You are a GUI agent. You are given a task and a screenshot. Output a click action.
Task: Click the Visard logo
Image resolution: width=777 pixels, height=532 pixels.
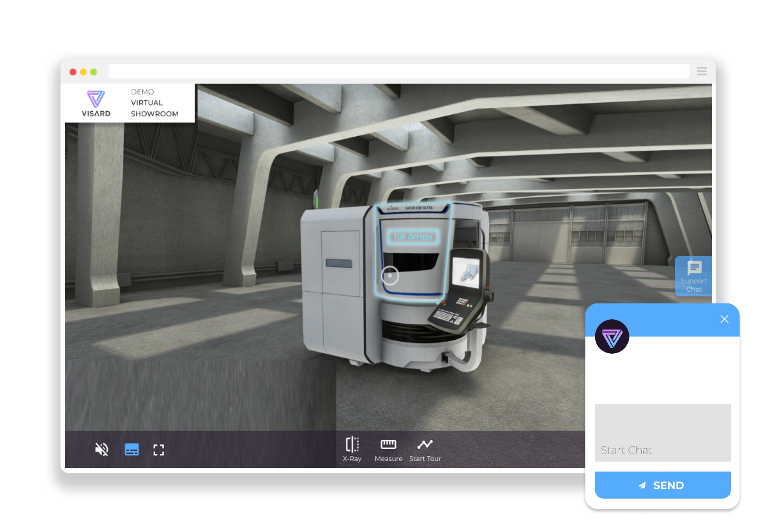[96, 103]
